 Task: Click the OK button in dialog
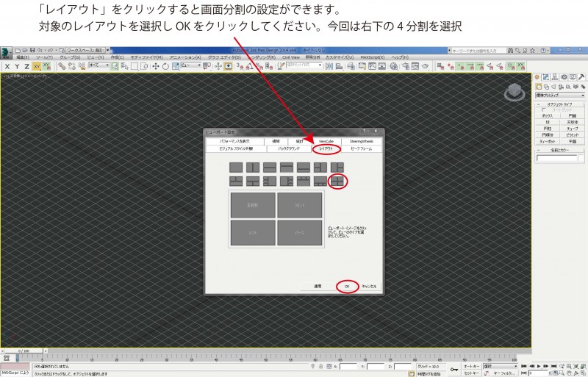point(346,285)
